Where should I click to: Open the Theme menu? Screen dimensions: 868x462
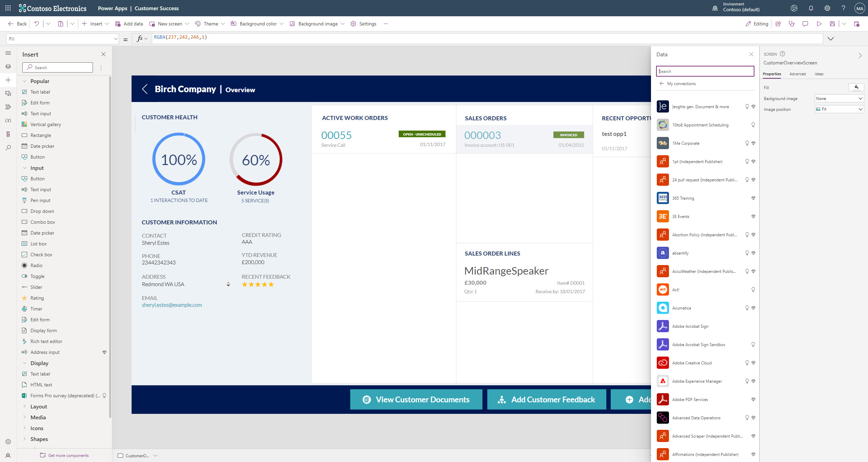coord(210,24)
